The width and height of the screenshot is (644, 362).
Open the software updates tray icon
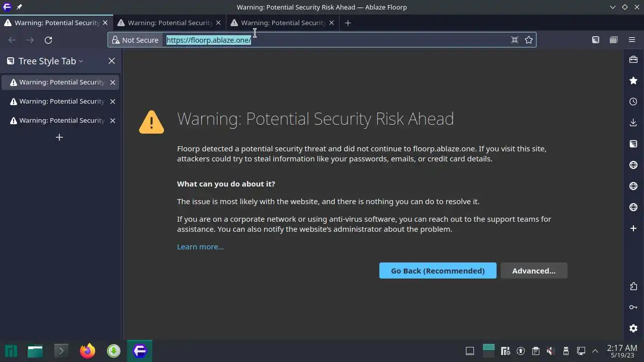[x=521, y=351]
